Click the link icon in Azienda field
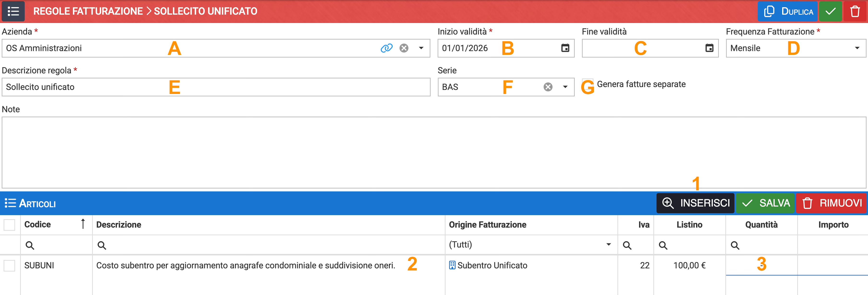Viewport: 868px width, 295px height. 387,48
